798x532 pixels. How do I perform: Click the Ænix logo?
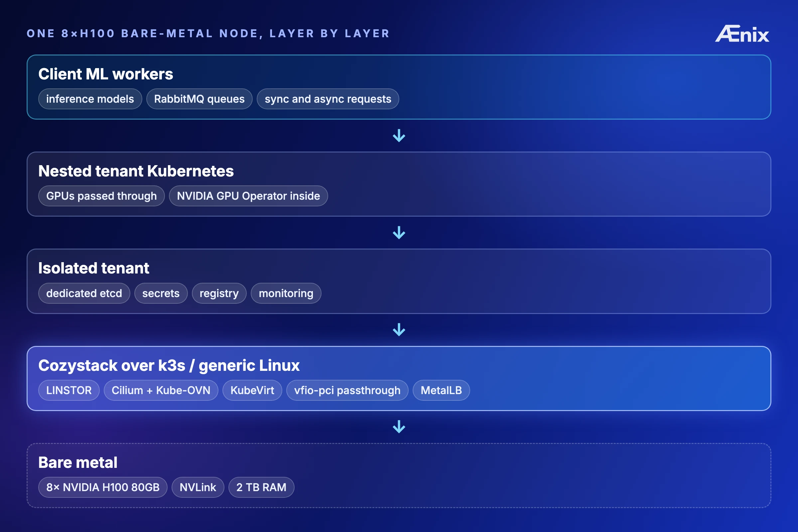click(742, 34)
